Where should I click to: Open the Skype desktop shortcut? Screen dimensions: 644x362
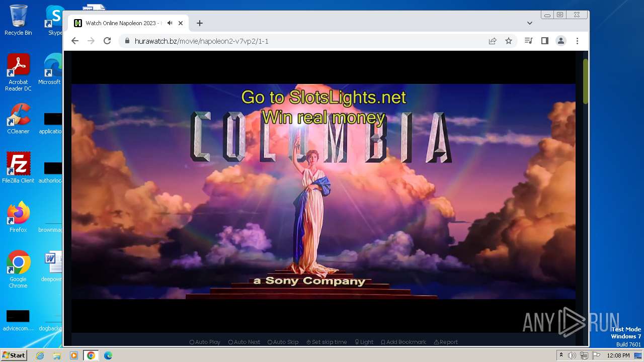tap(54, 20)
